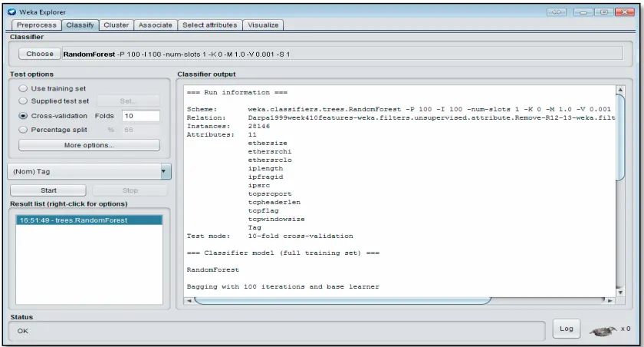Select the Supplied test set option
Image resolution: width=644 pixels, height=347 pixels.
(x=23, y=101)
